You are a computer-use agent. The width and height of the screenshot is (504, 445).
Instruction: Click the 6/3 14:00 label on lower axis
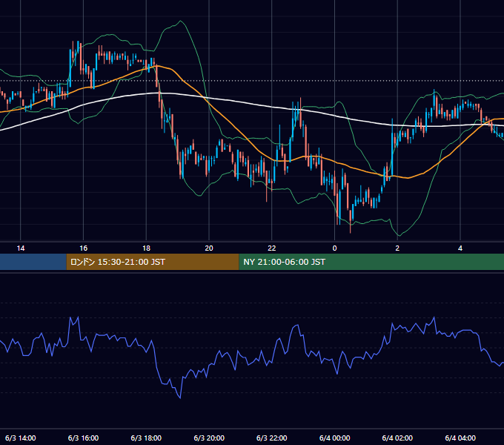tap(21, 438)
